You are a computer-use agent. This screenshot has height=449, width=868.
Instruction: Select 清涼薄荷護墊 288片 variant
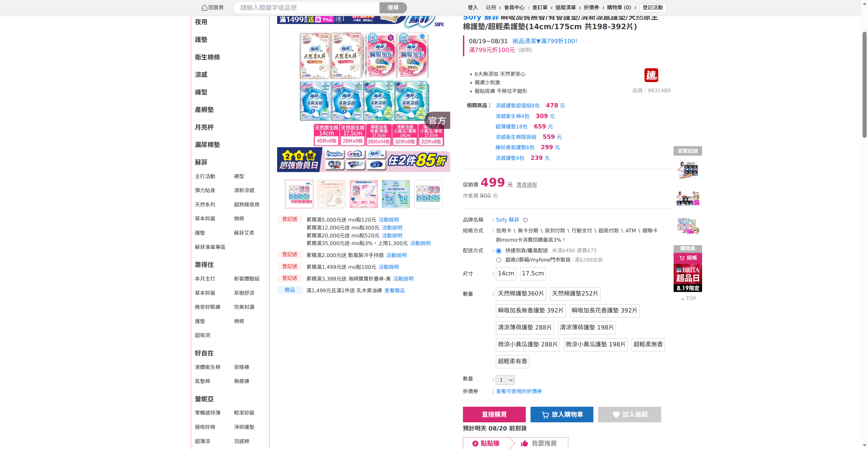point(525,327)
